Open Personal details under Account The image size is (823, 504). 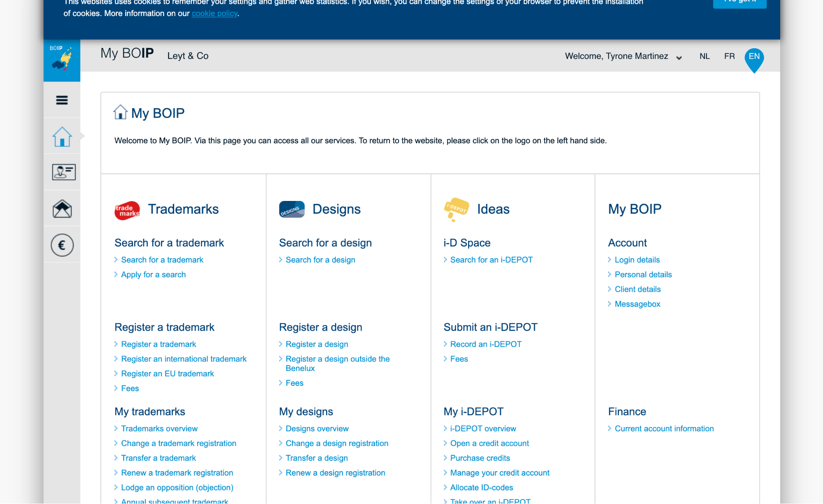(643, 275)
